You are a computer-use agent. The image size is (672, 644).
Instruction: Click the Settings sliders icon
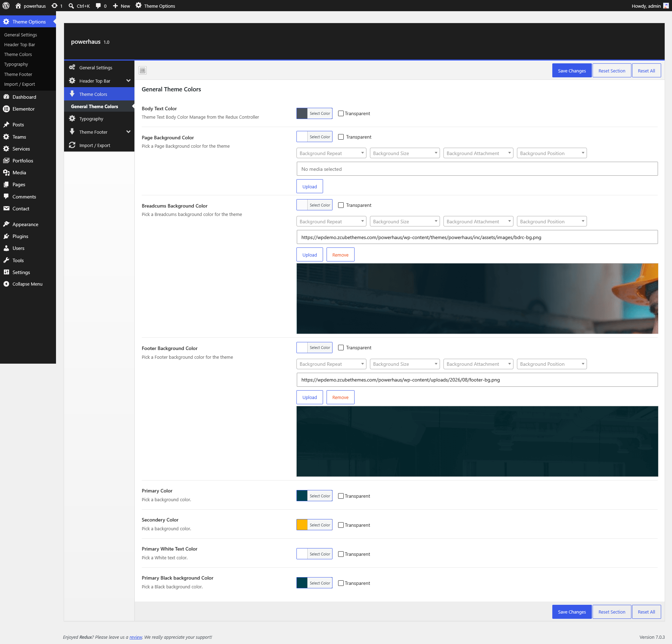pos(6,272)
